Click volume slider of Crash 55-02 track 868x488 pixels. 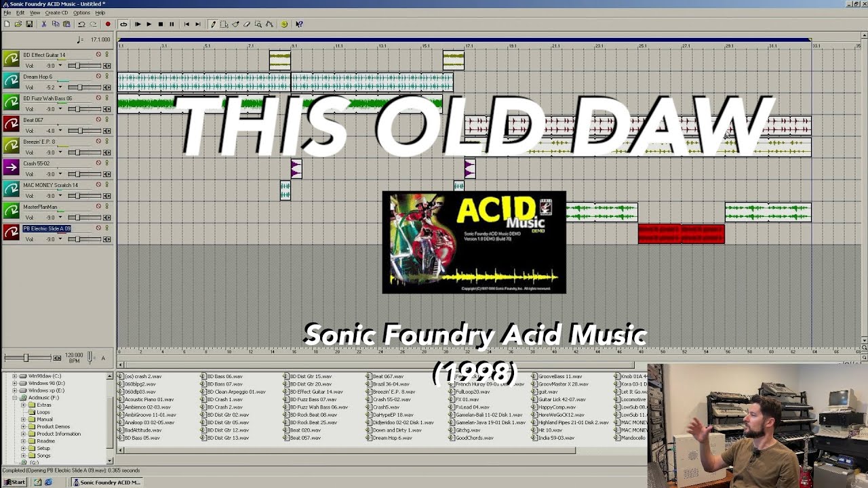(x=84, y=174)
